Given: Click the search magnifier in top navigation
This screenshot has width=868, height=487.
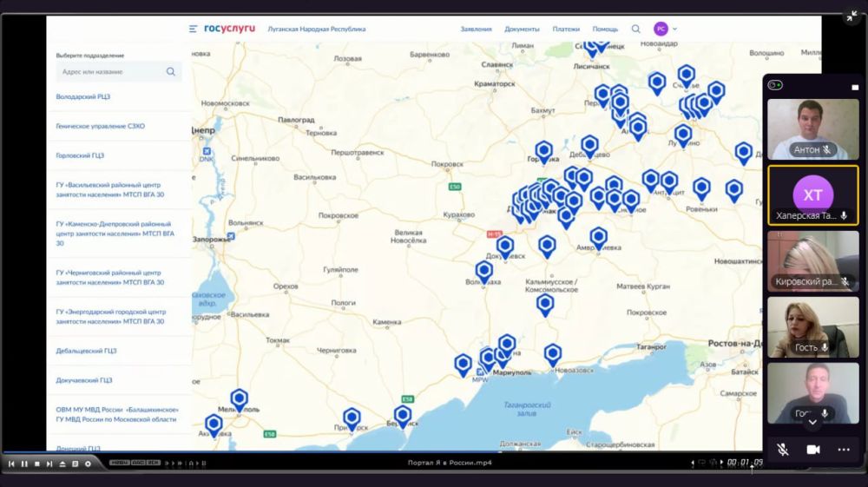Looking at the screenshot, I should coord(635,29).
